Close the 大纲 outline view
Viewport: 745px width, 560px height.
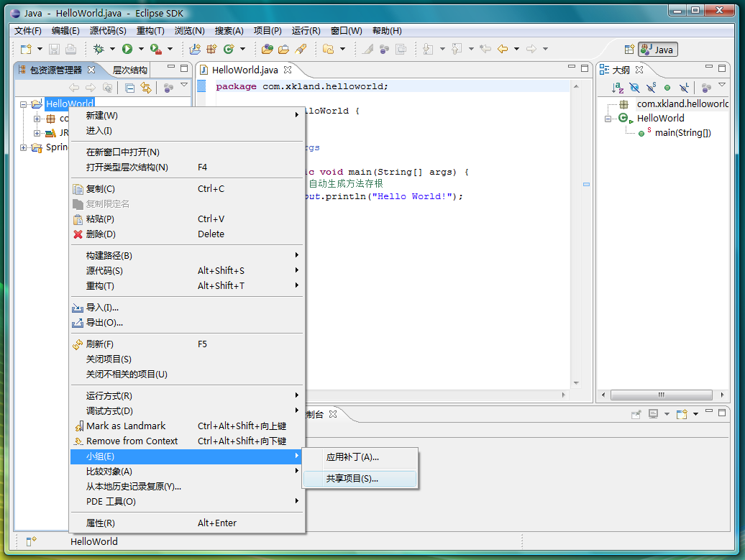(639, 70)
